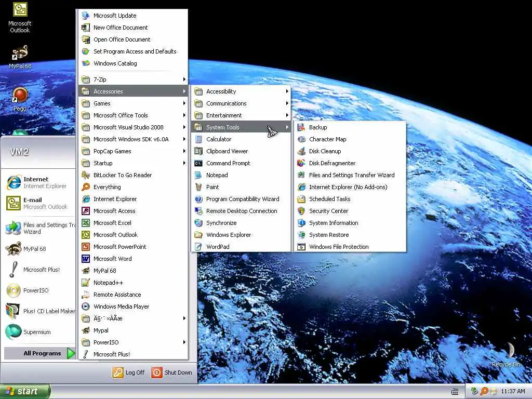Click the on-screen keyboard taskbar icon
The height and width of the screenshot is (399, 532).
coord(455,391)
